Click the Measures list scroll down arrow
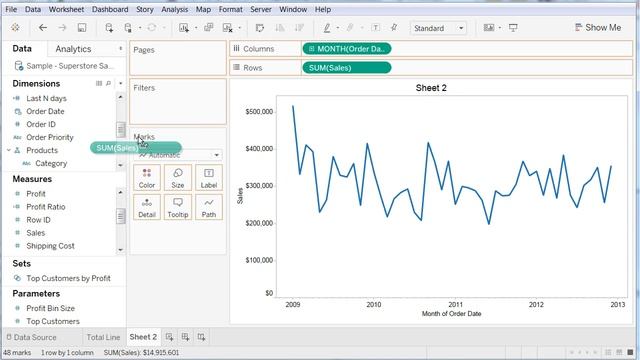The image size is (640, 360). 120,249
